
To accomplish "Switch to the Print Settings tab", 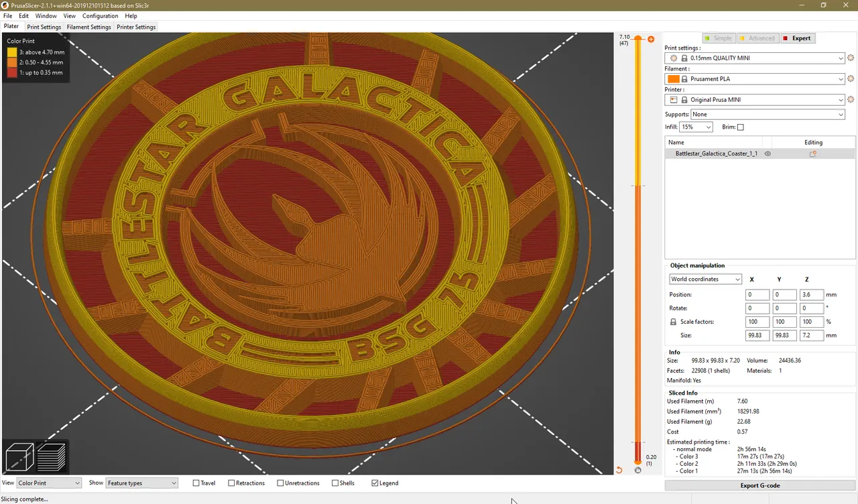I will 44,27.
